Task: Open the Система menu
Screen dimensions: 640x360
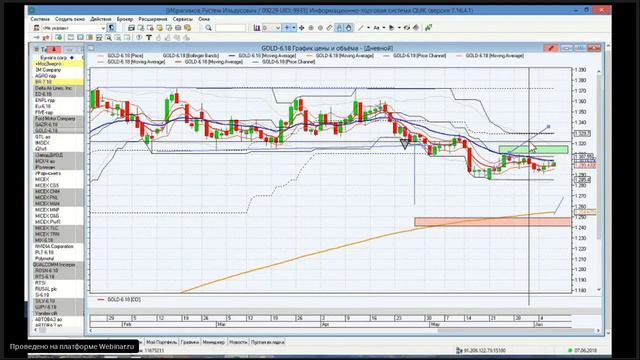Action: point(40,19)
